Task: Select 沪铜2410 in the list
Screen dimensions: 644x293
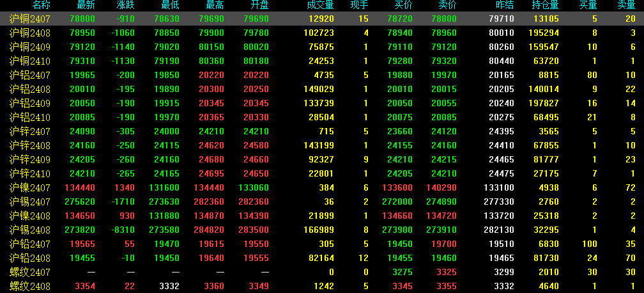Action: tap(29, 61)
